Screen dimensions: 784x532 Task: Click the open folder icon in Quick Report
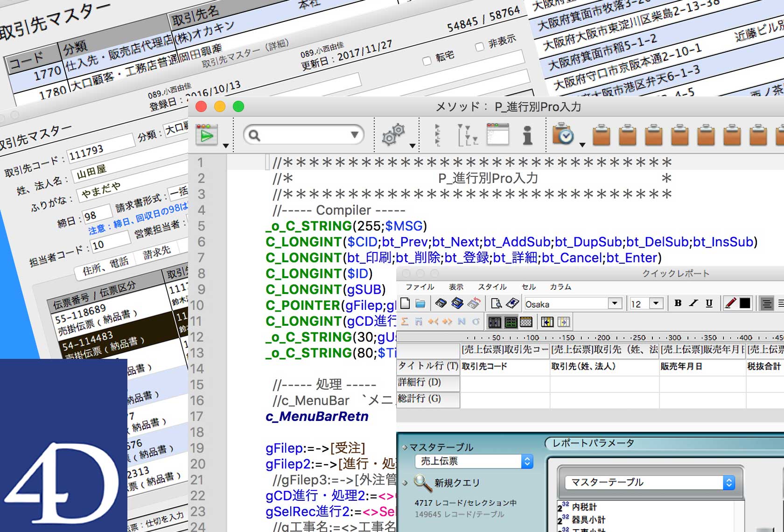pyautogui.click(x=420, y=304)
